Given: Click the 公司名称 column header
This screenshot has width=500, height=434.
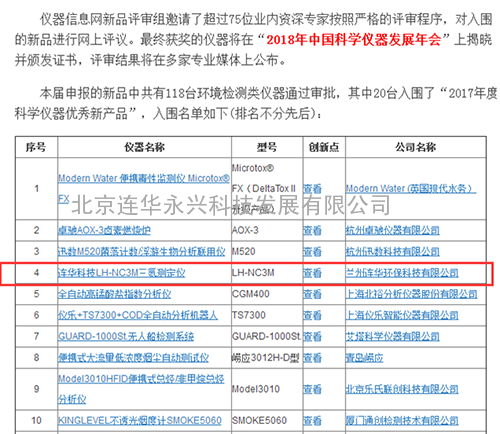Looking at the screenshot, I should (416, 147).
